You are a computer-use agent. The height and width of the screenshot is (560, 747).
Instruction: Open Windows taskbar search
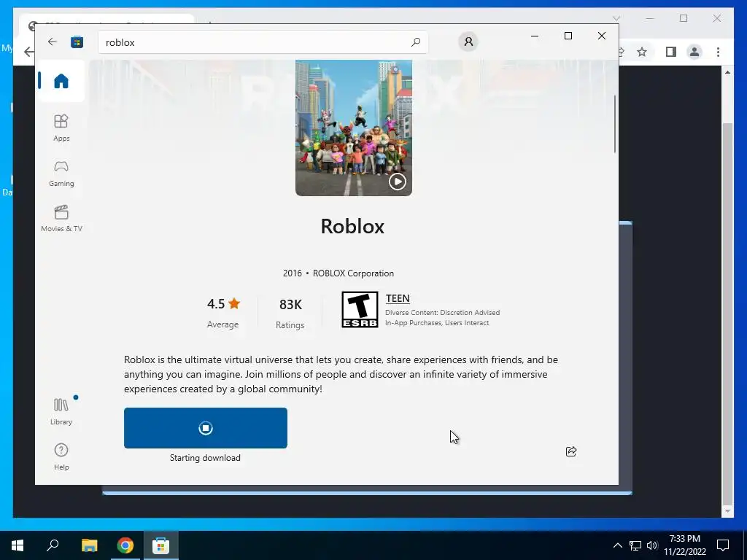(x=53, y=545)
